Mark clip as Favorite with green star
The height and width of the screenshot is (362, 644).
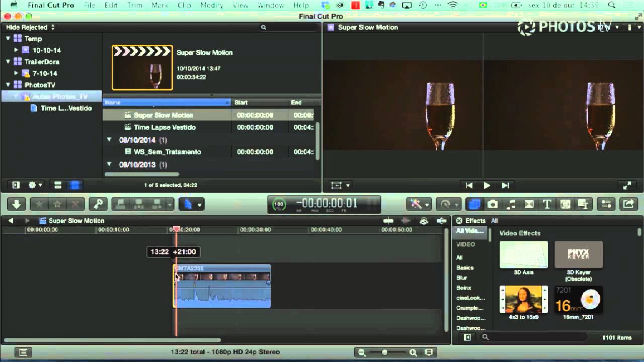[x=39, y=204]
